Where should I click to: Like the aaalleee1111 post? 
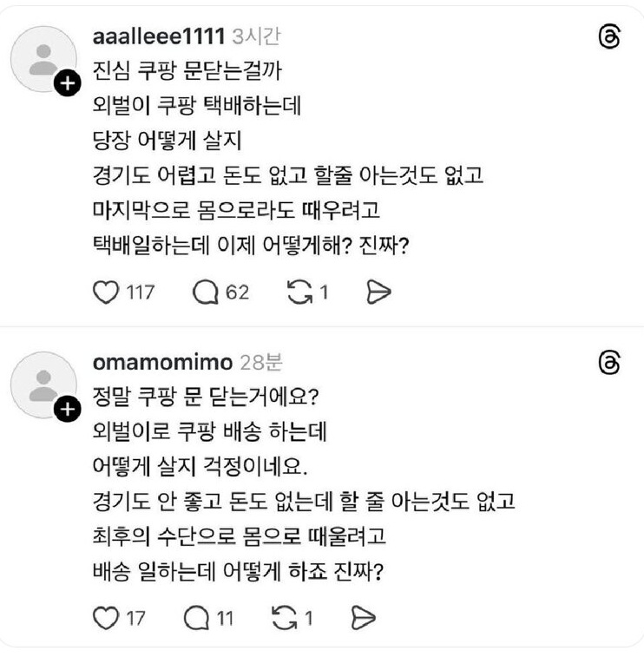105,293
